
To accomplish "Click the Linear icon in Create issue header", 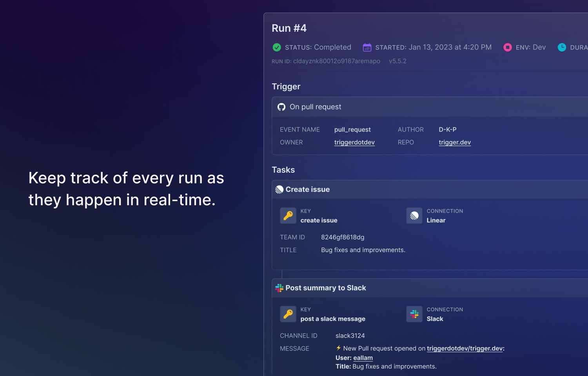I will point(279,190).
